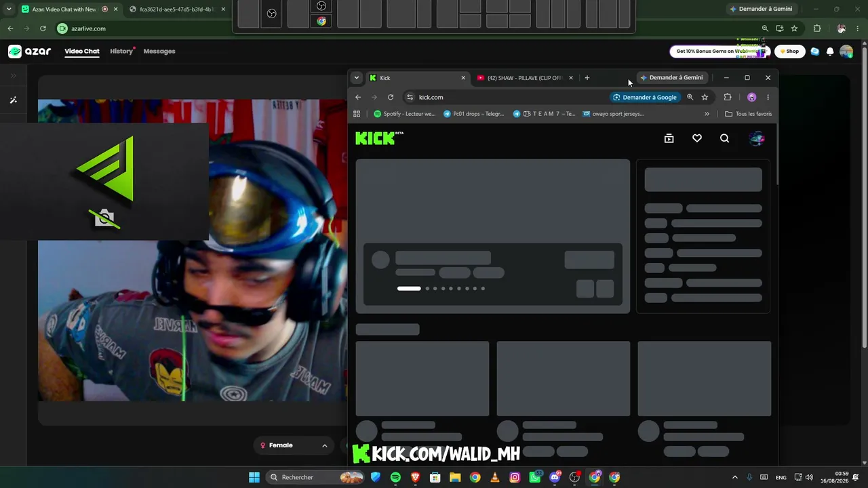The width and height of the screenshot is (868, 488).
Task: Click Demander à Google in the address bar
Action: click(x=645, y=97)
